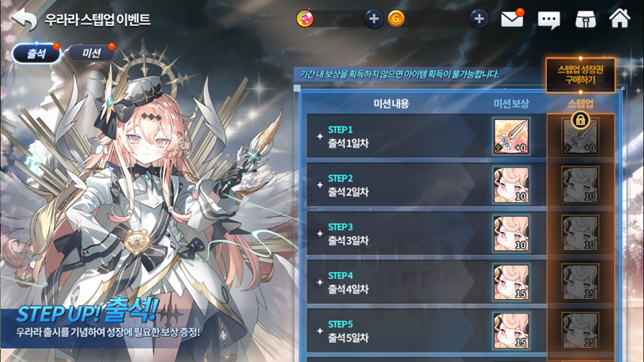Select the STEP4 출석4일차 row
Image resolution: width=644 pixels, height=362 pixels.
(x=426, y=283)
